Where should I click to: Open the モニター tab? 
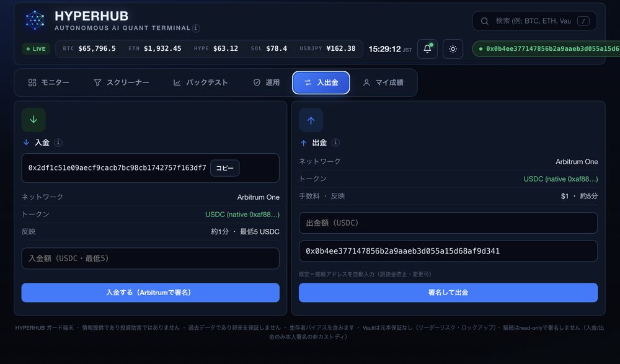48,82
